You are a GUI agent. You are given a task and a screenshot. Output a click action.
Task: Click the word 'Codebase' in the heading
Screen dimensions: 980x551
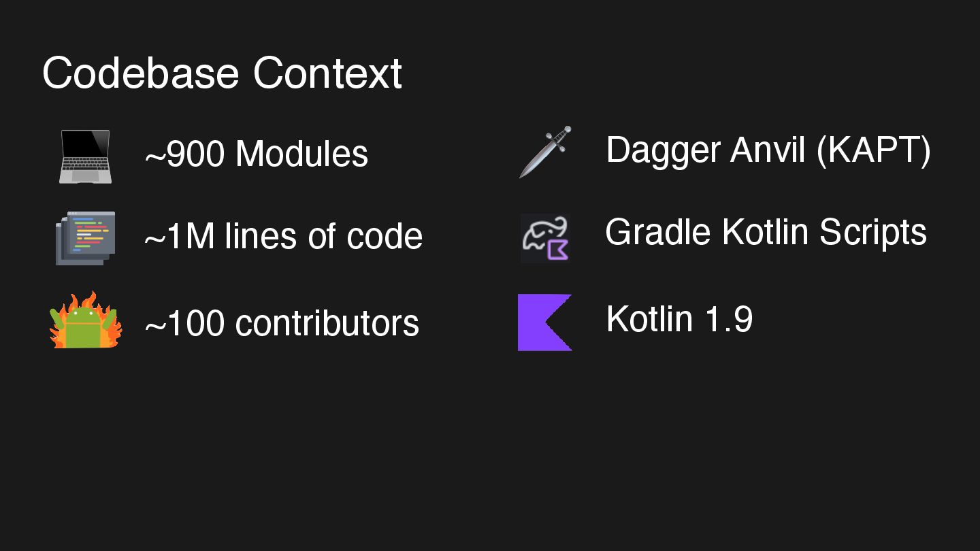pos(141,73)
